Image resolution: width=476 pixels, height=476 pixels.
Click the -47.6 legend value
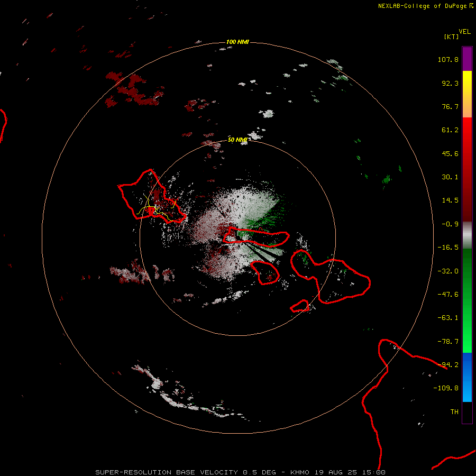click(x=448, y=295)
